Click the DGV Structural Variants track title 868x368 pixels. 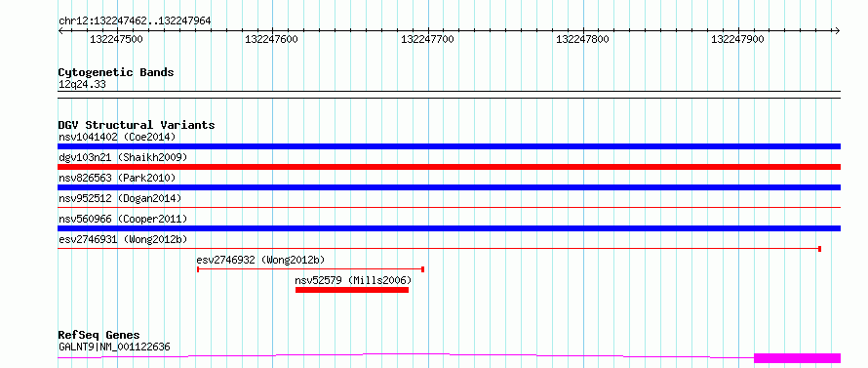pyautogui.click(x=137, y=125)
